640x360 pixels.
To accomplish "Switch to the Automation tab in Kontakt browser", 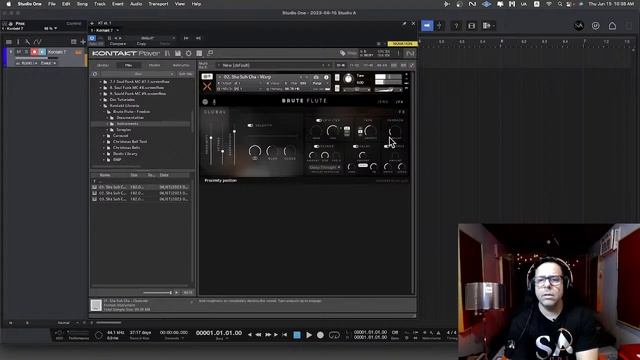I will [x=181, y=65].
